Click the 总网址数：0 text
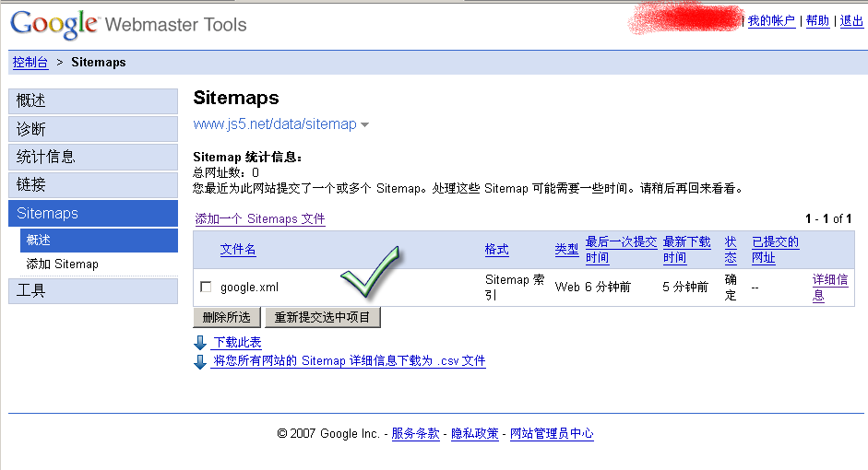This screenshot has width=868, height=470. click(226, 172)
